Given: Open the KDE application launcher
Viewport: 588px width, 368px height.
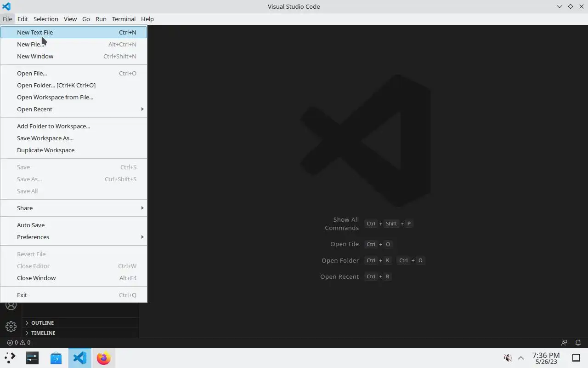Looking at the screenshot, I should click(10, 358).
